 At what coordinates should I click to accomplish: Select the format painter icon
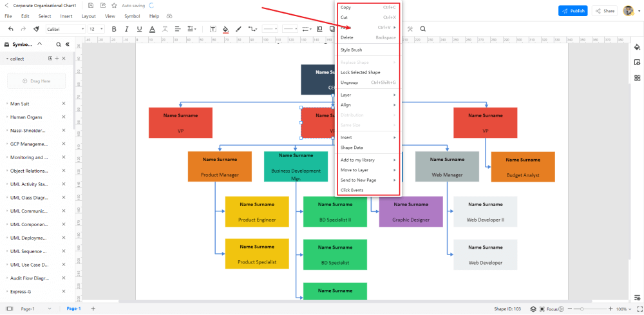pos(36,29)
